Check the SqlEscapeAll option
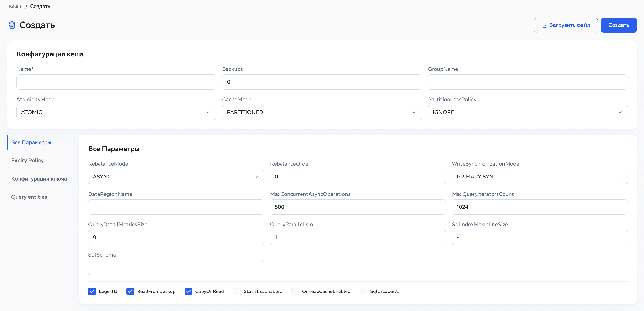Screen dimensions: 644x311 click(x=363, y=291)
